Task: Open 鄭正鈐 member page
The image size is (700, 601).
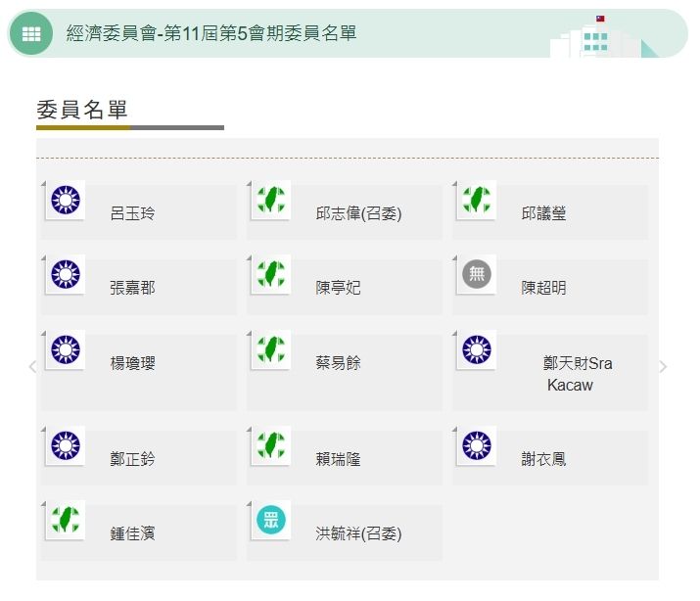Action: (132, 459)
